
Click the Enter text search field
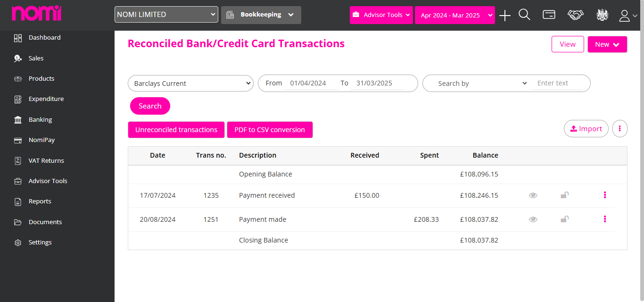pyautogui.click(x=557, y=84)
